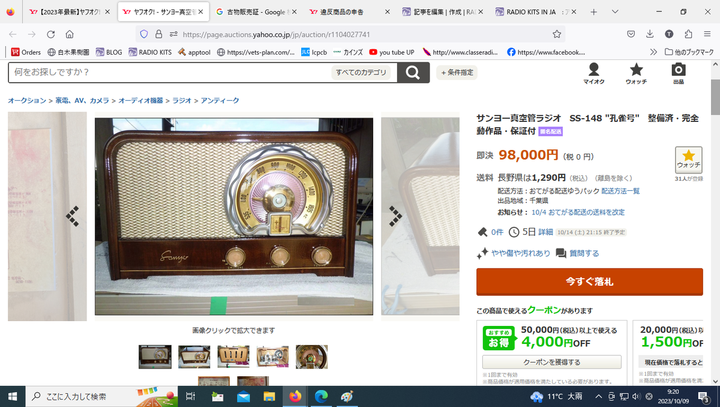Show more bookmarks with the chevron

pos(653,52)
